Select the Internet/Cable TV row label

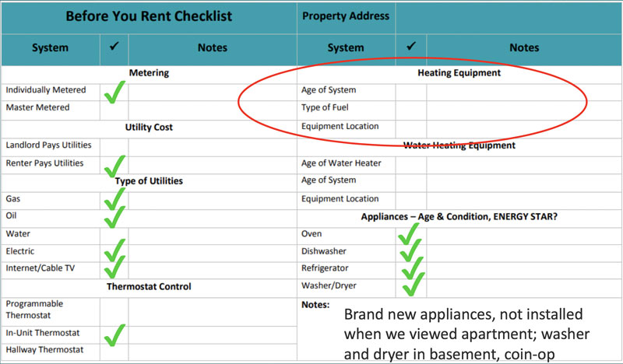point(40,268)
